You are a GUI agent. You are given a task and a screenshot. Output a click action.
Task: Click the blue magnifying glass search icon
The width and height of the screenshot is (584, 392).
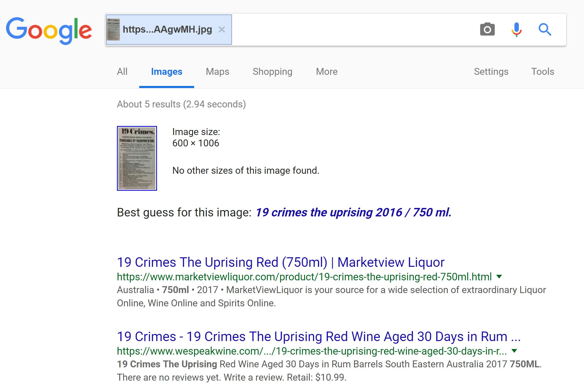click(545, 29)
